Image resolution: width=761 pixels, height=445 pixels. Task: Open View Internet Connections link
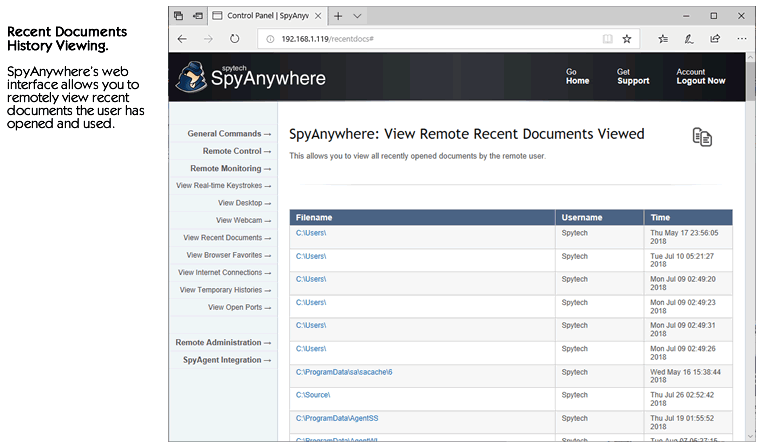click(224, 273)
